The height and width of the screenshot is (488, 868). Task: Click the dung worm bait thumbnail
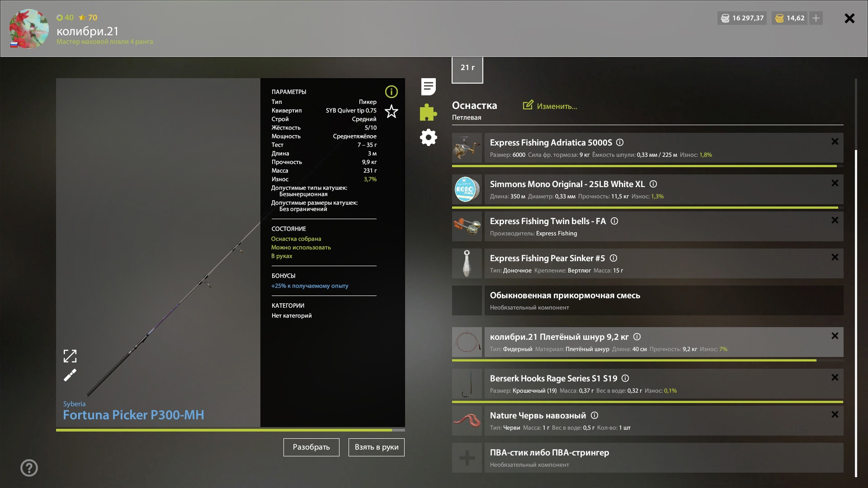(x=467, y=421)
